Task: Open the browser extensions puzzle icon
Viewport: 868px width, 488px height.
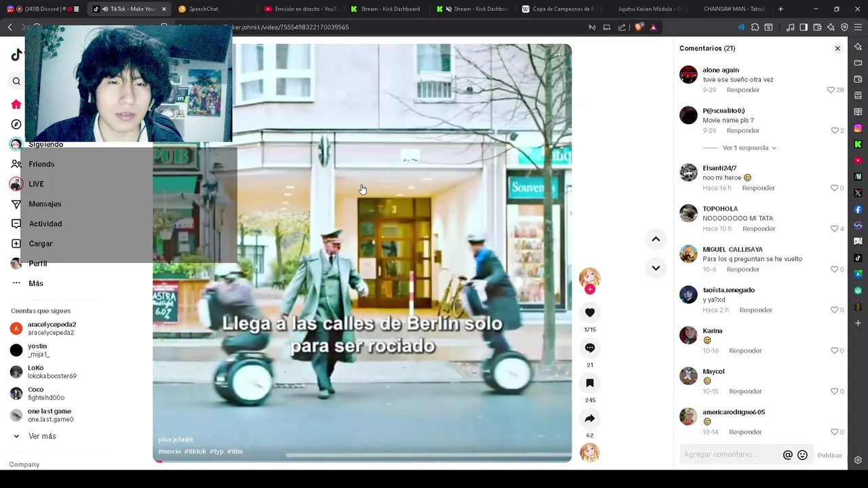Action: coord(755,27)
